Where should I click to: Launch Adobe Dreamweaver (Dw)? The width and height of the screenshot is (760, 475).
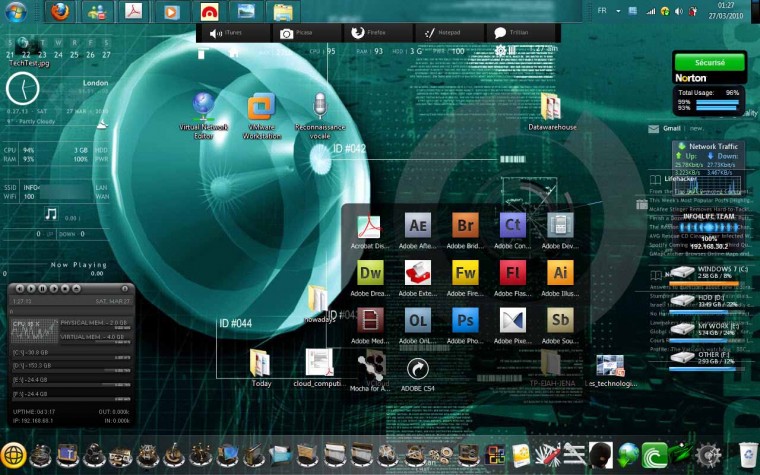[x=370, y=273]
